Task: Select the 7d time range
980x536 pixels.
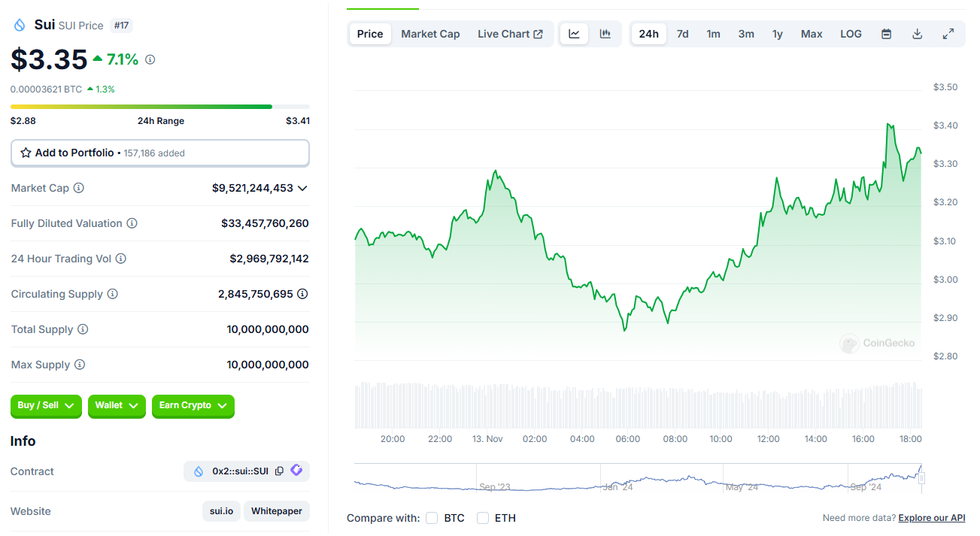Action: [683, 34]
